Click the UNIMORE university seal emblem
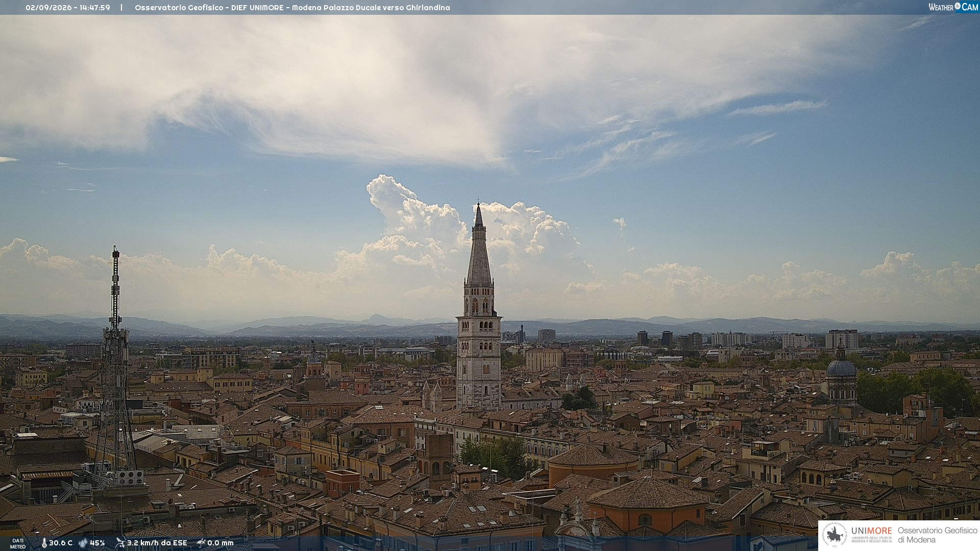This screenshot has height=551, width=980. (x=835, y=535)
